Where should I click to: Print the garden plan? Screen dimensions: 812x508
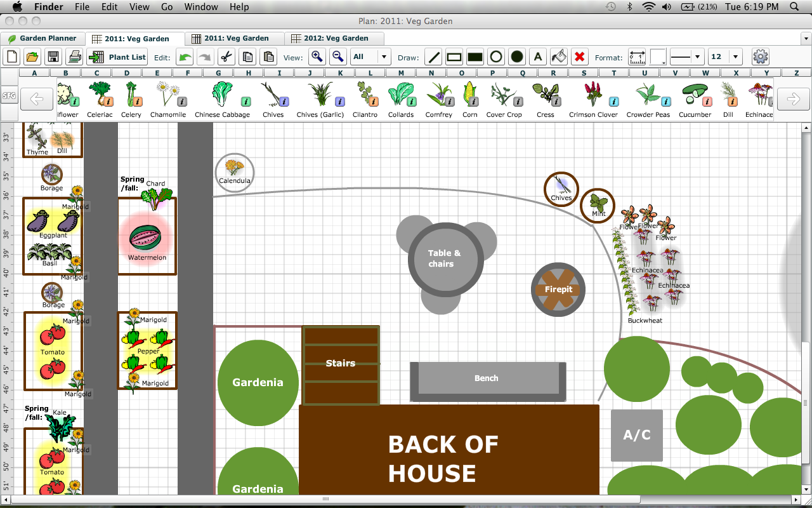[x=74, y=57]
